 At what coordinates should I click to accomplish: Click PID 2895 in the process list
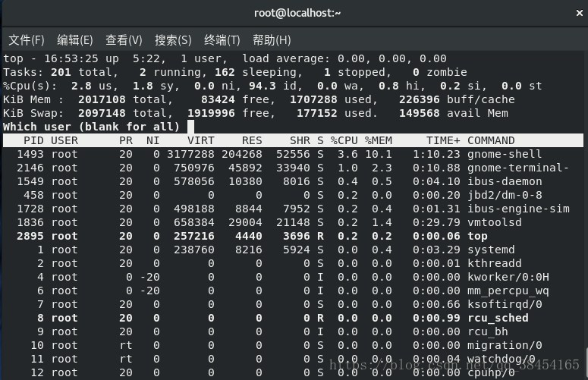point(30,236)
